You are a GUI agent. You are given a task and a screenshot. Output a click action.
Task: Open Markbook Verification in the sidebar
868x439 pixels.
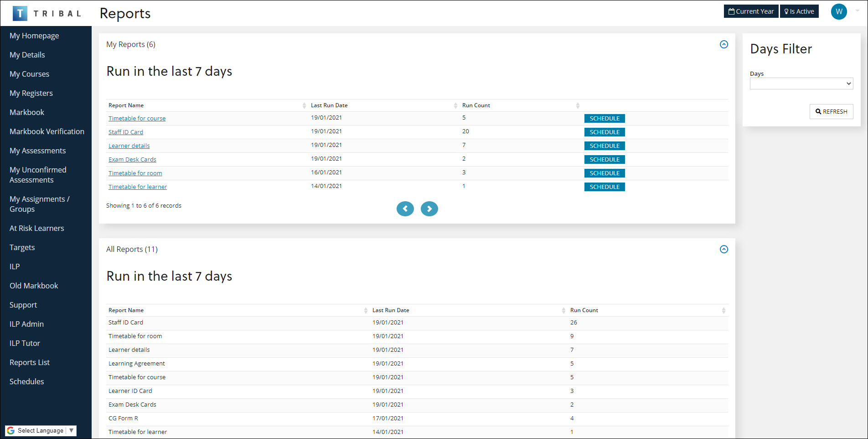click(x=47, y=131)
